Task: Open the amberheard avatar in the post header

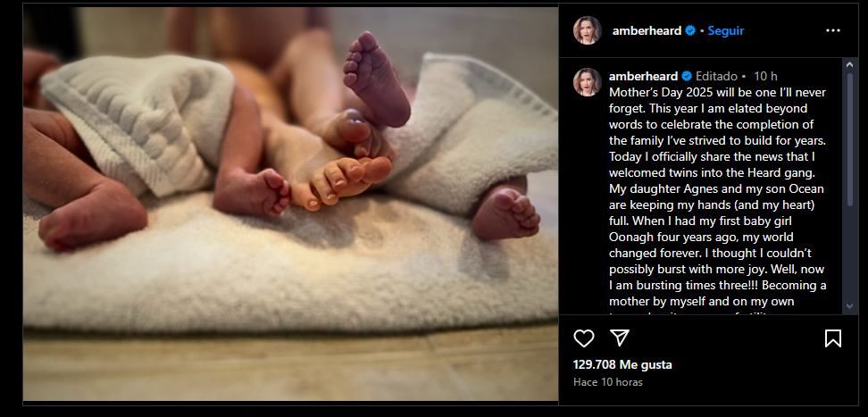Action: point(587,30)
